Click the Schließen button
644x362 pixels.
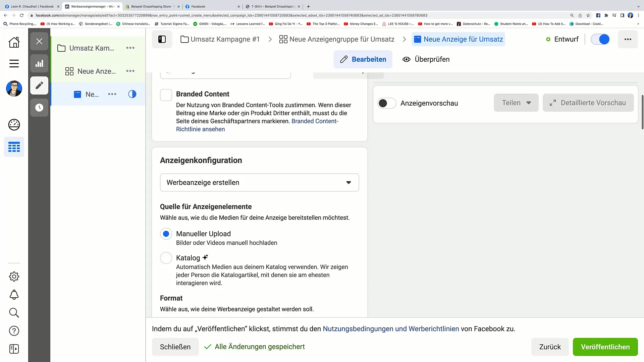click(x=175, y=347)
